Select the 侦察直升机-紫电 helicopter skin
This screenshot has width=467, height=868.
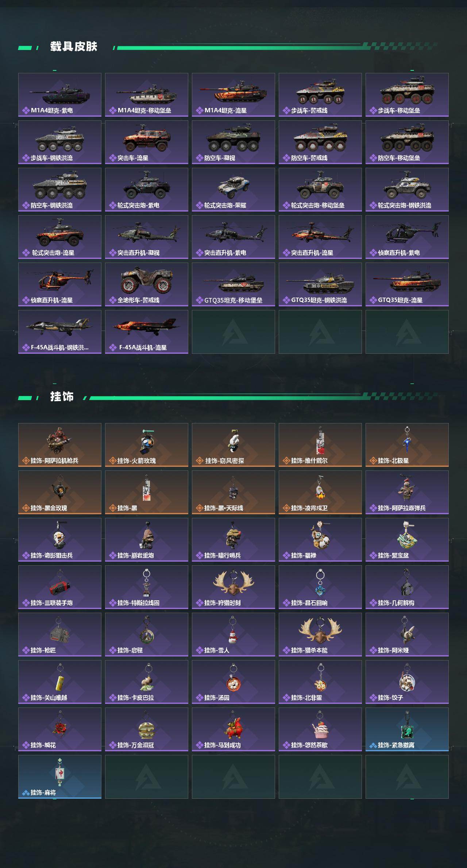(x=407, y=237)
